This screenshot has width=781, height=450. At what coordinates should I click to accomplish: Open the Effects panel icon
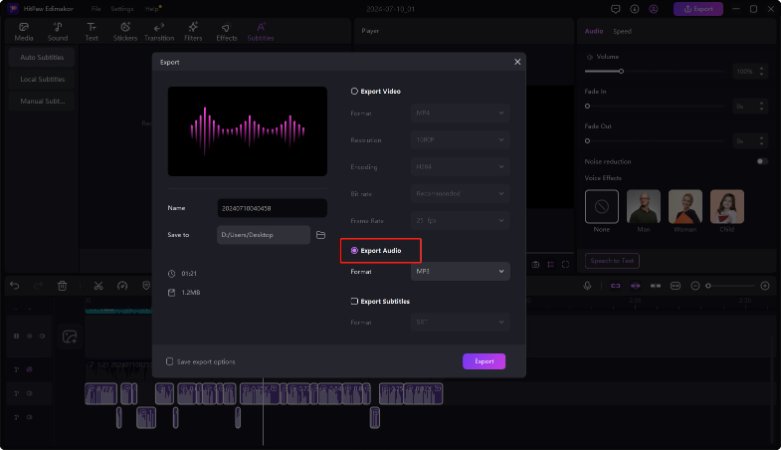click(227, 31)
